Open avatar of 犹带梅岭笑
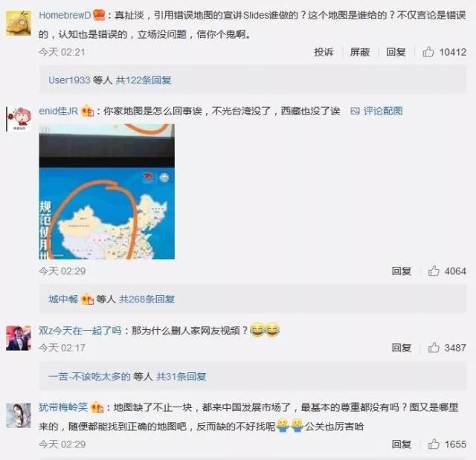This screenshot has width=476, height=460. (x=19, y=415)
